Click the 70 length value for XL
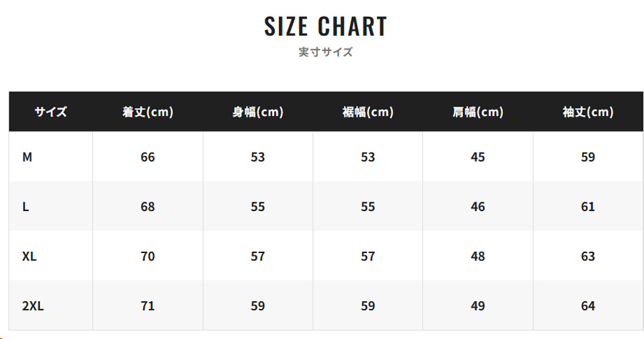 (148, 256)
